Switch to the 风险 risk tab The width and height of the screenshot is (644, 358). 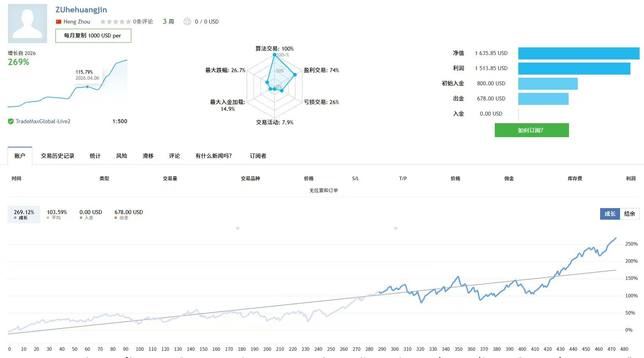(122, 156)
